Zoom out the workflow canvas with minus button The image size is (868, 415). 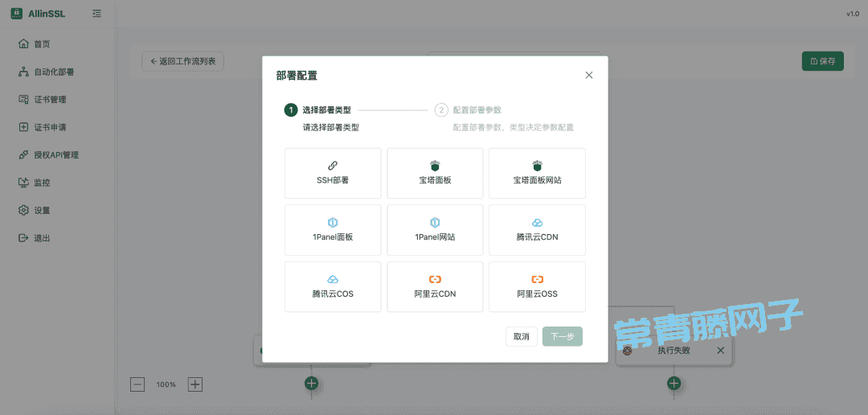[137, 384]
